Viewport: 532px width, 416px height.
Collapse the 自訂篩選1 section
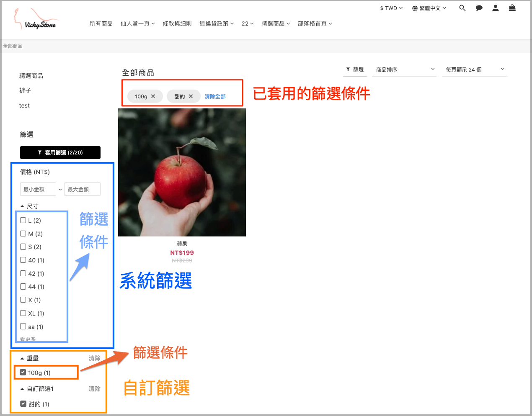37,389
